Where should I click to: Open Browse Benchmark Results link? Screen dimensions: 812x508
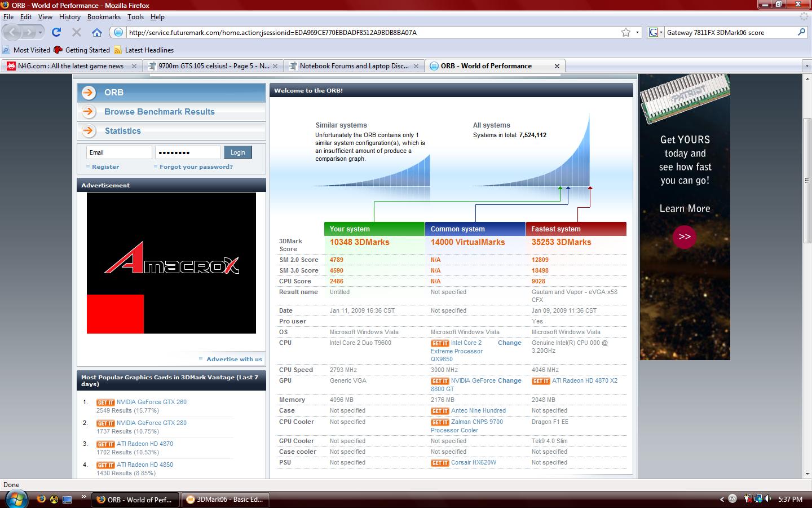[160, 112]
